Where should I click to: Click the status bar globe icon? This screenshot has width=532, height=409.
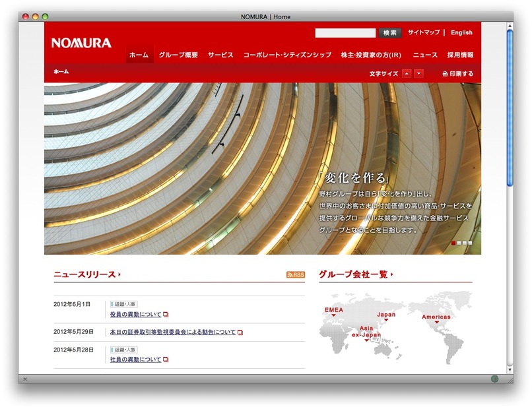pyautogui.click(x=494, y=379)
